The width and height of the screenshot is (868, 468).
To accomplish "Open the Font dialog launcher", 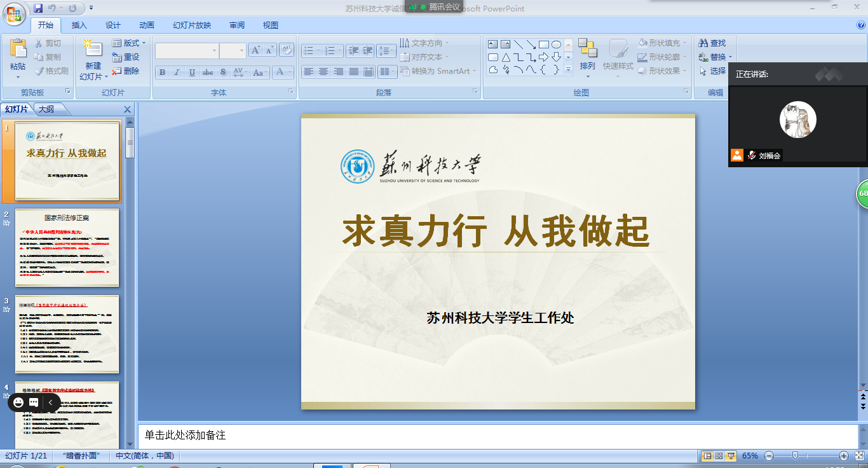I will pyautogui.click(x=291, y=92).
